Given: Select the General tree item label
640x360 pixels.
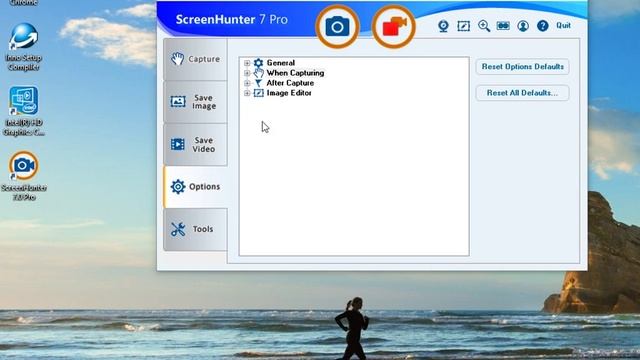Looking at the screenshot, I should click(x=280, y=63).
